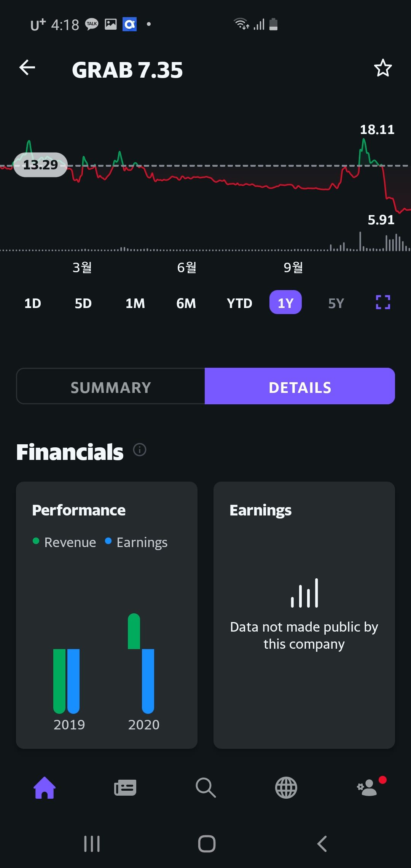Select the 1M chart range

tap(135, 303)
